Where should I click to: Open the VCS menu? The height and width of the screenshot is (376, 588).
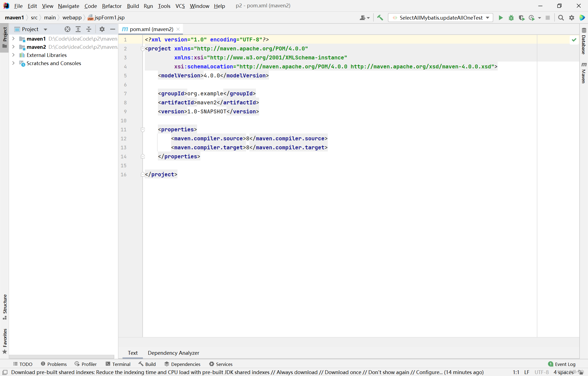pos(180,6)
